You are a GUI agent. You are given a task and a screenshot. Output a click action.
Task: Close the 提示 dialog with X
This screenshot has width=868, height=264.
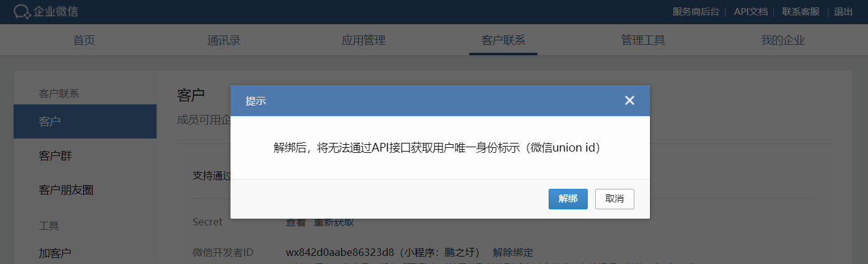(x=629, y=101)
